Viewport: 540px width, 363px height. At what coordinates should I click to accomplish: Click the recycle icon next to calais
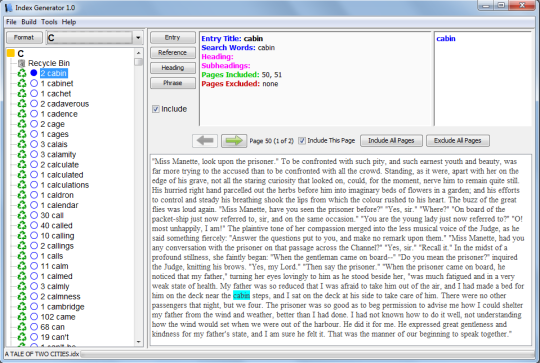pos(22,144)
